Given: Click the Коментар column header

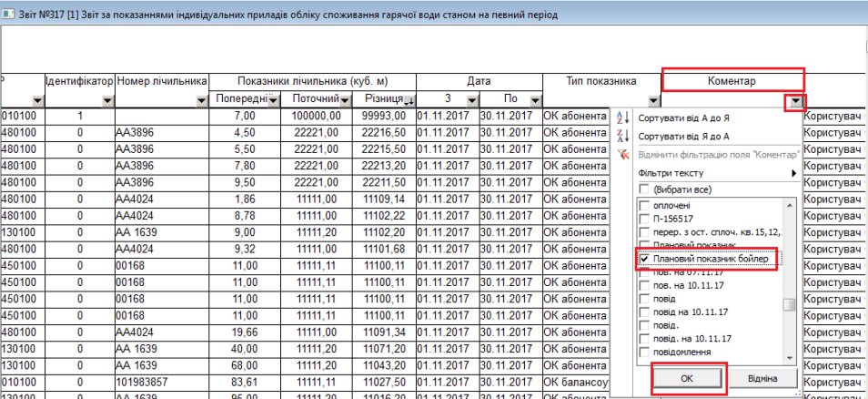Looking at the screenshot, I should click(732, 81).
